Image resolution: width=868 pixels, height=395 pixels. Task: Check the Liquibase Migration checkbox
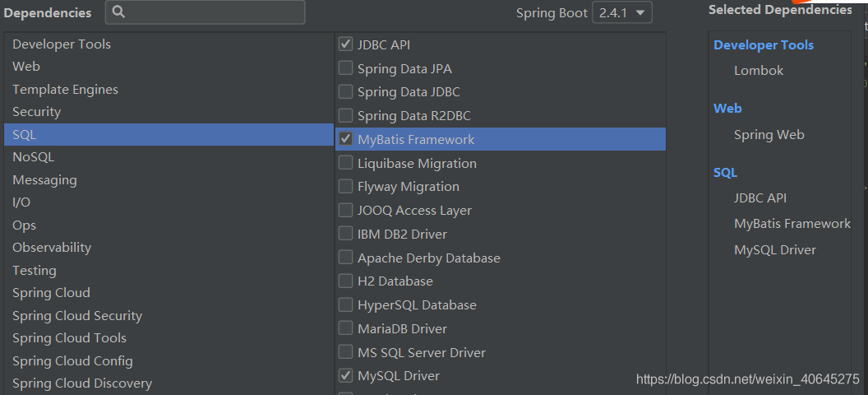point(345,163)
